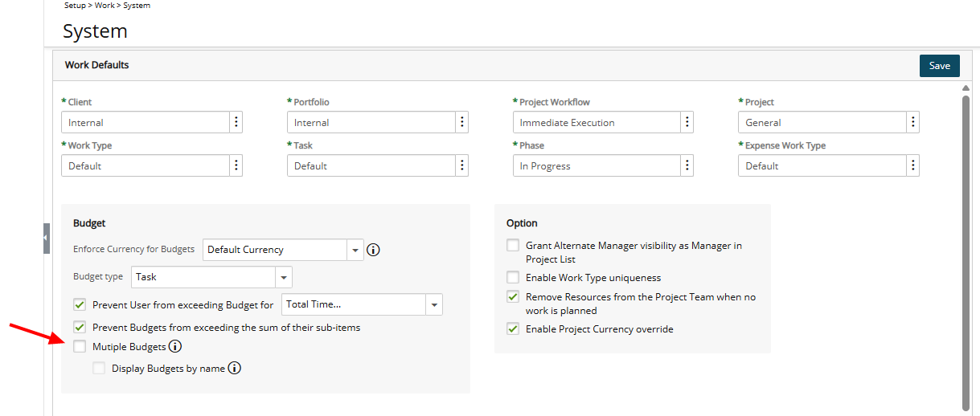Uncheck Prevent Budgets from exceeding sub-items sum
This screenshot has height=416, width=980.
coord(80,327)
